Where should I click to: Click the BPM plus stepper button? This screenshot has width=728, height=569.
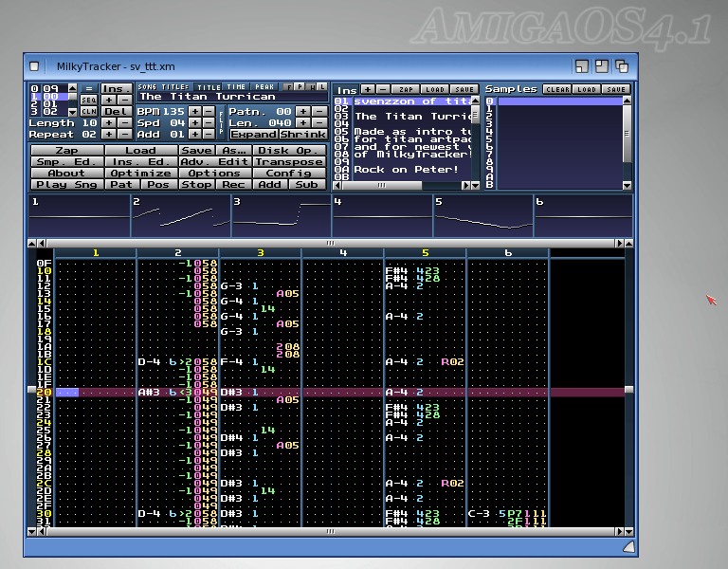[x=193, y=111]
